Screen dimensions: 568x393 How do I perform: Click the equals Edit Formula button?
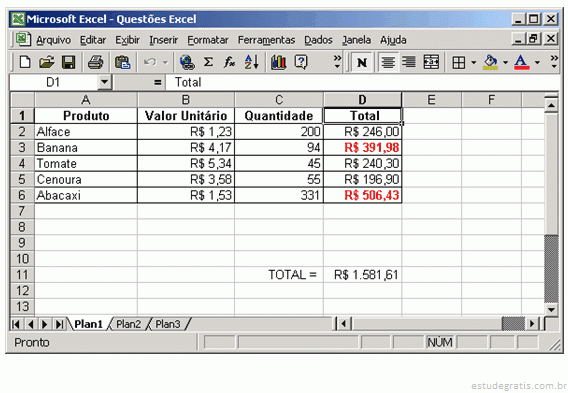(157, 82)
